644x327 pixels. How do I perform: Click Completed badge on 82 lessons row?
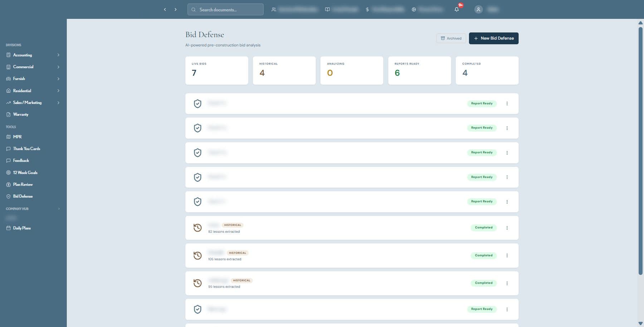click(484, 228)
